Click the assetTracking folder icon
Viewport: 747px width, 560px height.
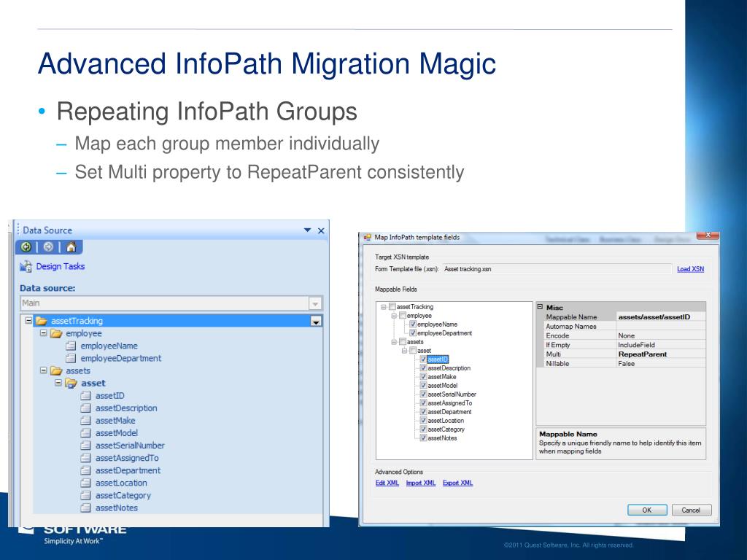click(42, 321)
